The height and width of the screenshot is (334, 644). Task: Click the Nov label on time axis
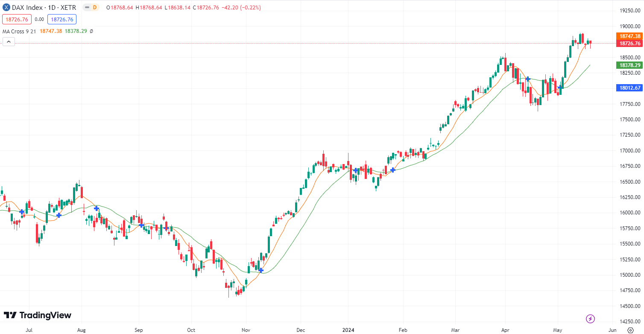tap(246, 330)
